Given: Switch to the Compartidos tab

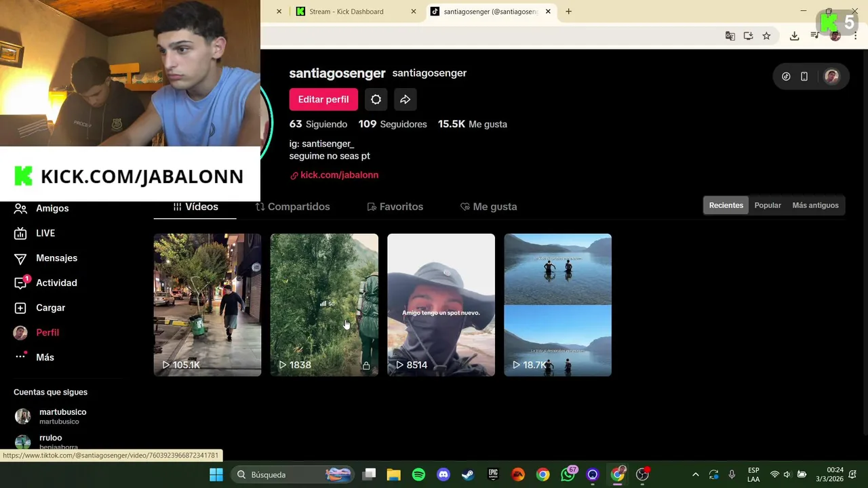Looking at the screenshot, I should (x=293, y=207).
